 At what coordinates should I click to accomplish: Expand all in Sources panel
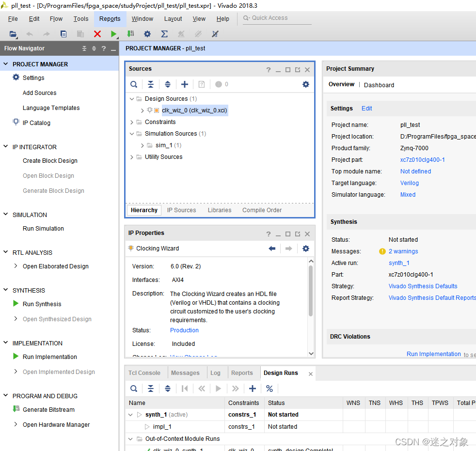[x=168, y=84]
